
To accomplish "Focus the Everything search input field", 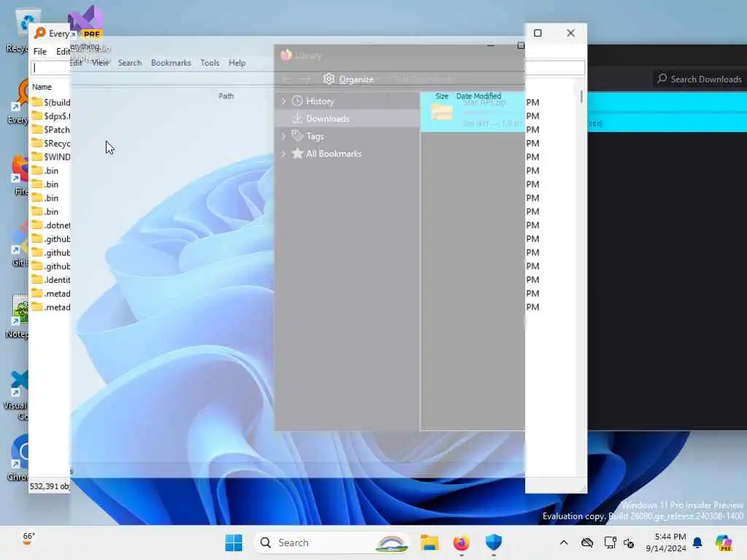I will (x=50, y=68).
